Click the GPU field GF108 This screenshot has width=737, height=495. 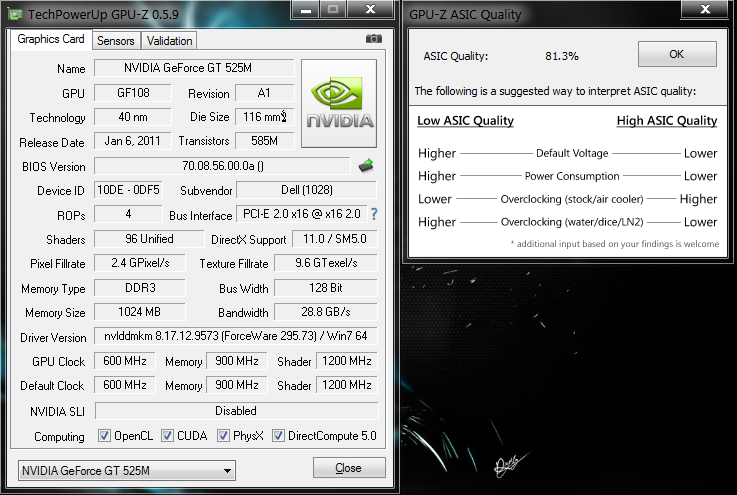(x=133, y=93)
